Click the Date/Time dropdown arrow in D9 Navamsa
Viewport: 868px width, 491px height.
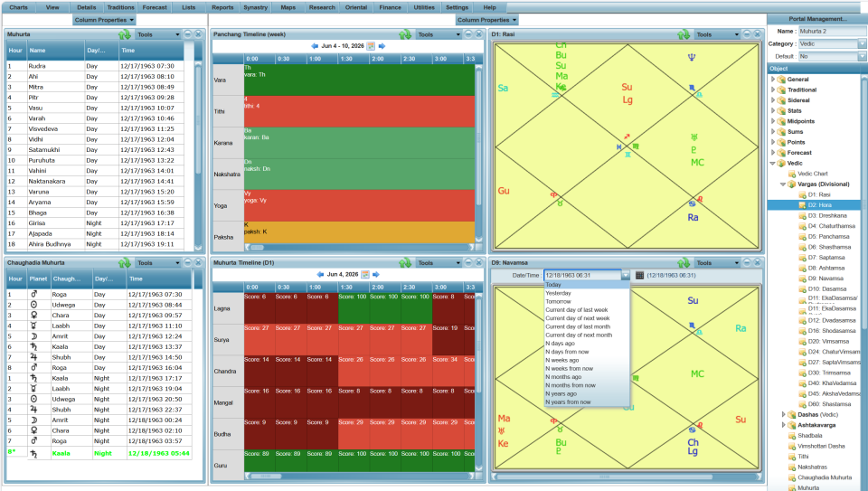[626, 275]
